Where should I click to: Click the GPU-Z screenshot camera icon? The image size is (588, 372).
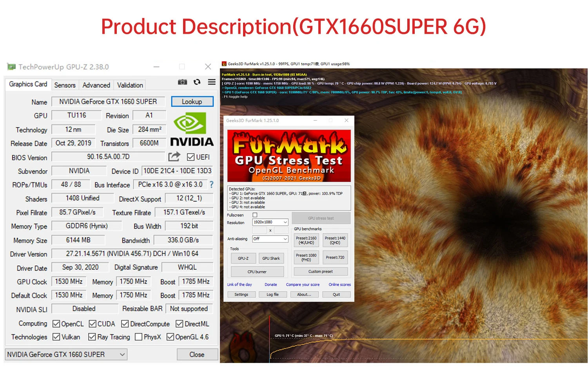(182, 82)
